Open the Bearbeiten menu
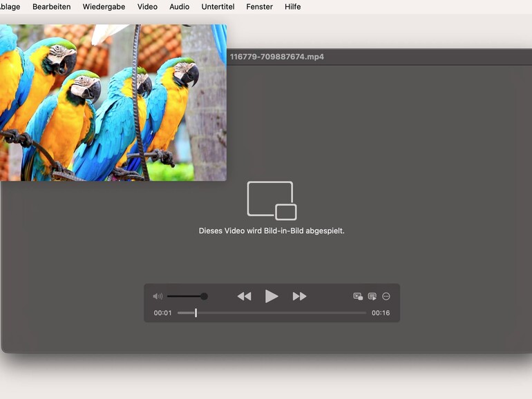532x399 pixels. pos(51,7)
